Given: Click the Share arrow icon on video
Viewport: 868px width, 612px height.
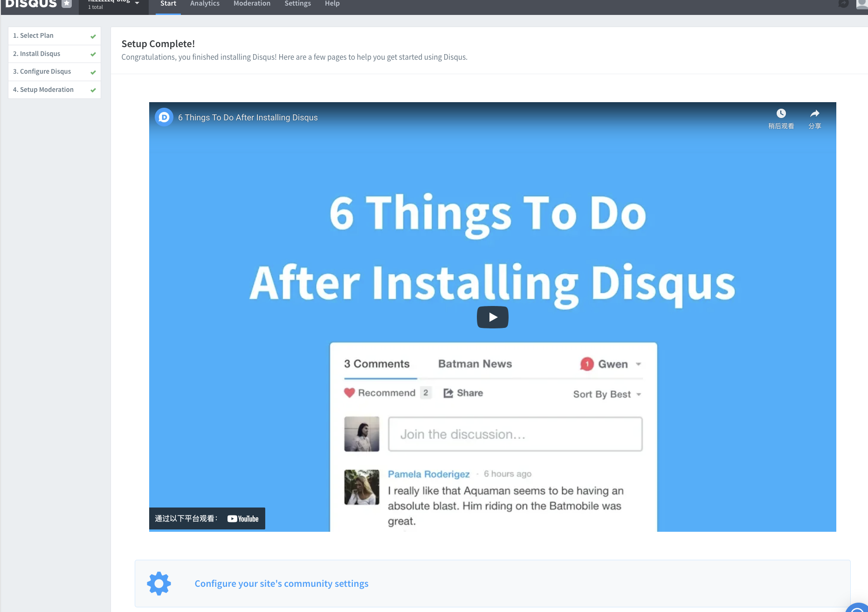Looking at the screenshot, I should tap(814, 113).
